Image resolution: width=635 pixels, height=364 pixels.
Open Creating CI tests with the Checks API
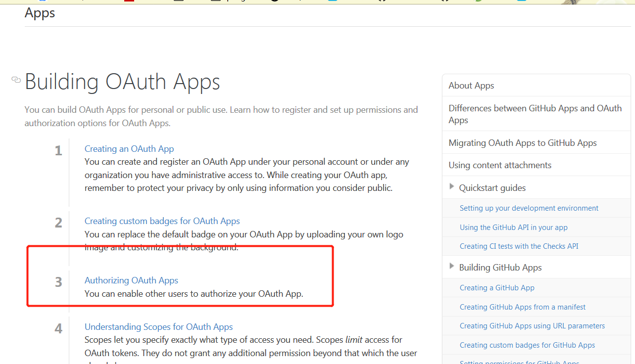click(519, 246)
